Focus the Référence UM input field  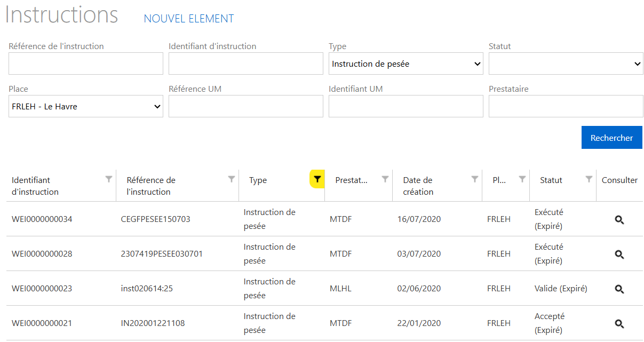coord(246,106)
